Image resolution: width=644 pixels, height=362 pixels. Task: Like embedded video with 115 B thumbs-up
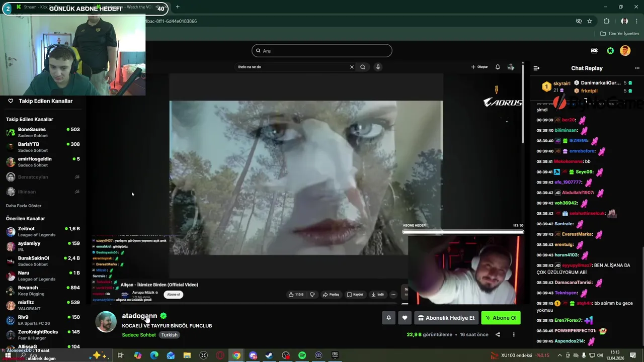point(296,295)
